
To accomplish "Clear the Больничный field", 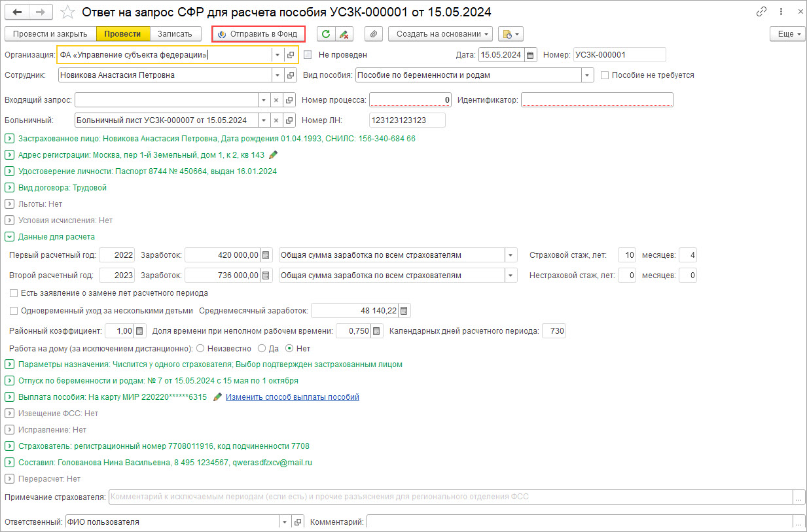I will [276, 120].
